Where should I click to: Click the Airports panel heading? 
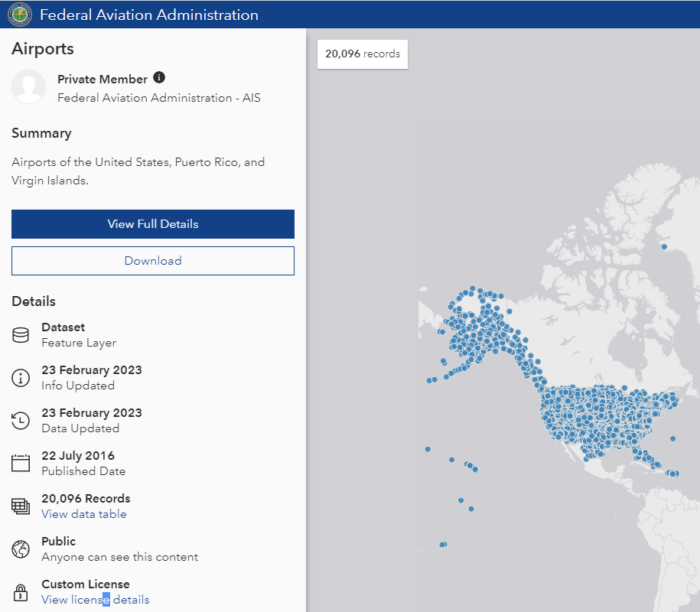43,48
